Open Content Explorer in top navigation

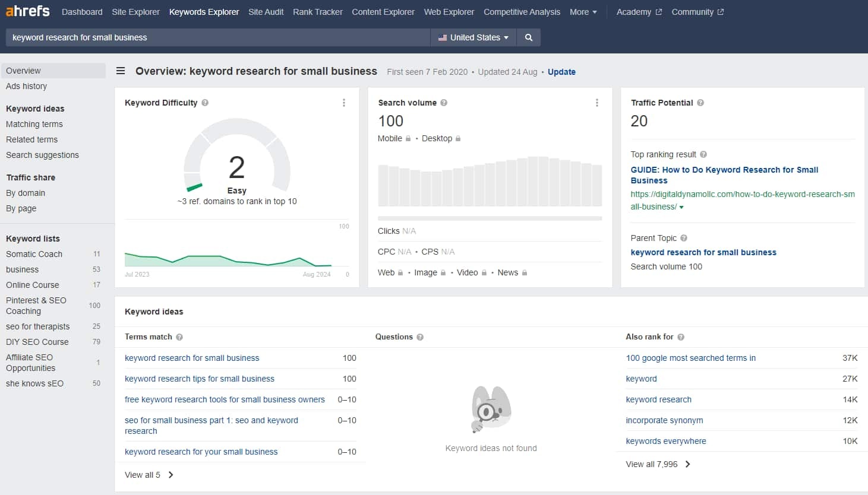pos(383,12)
